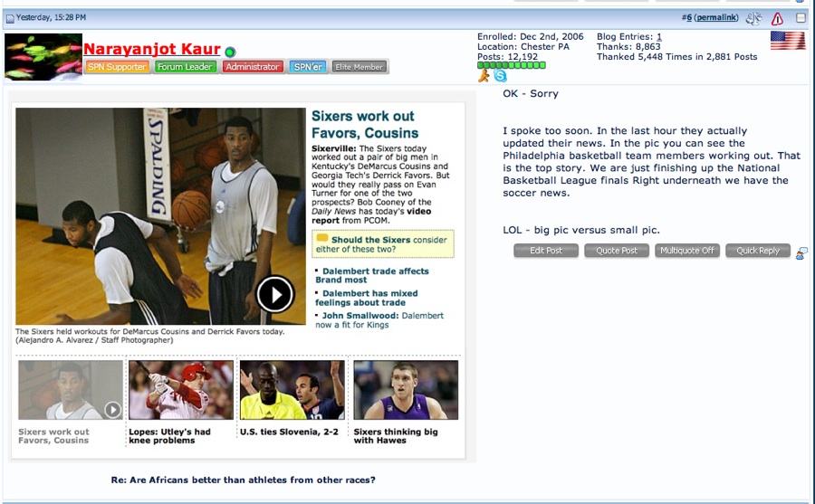Image resolution: width=815 pixels, height=504 pixels.
Task: Click the Posts: 12,192 text
Action: coord(507,57)
